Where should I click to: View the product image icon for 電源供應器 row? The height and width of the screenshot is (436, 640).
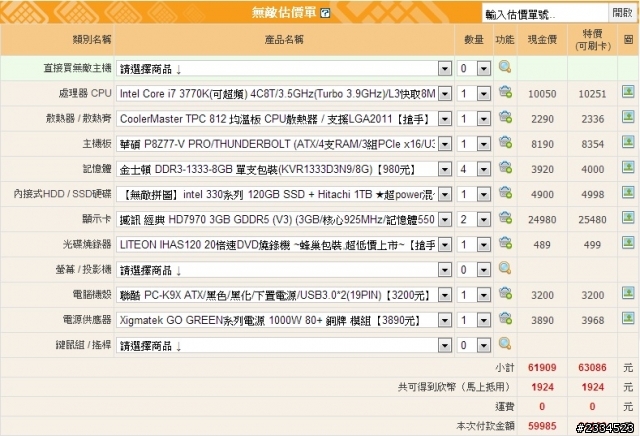coord(628,318)
